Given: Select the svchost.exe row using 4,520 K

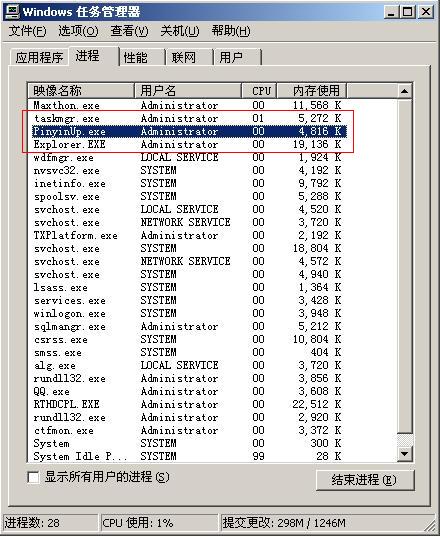Looking at the screenshot, I should tap(187, 209).
